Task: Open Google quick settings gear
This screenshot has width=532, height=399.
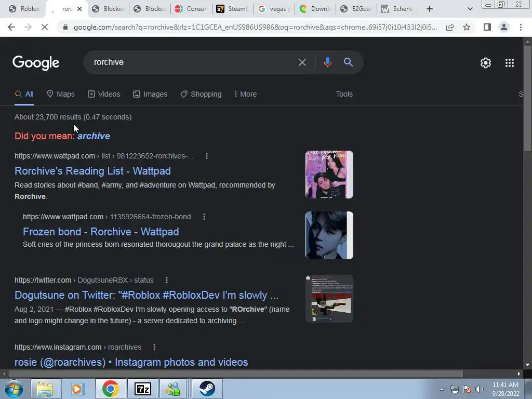Action: coord(486,63)
